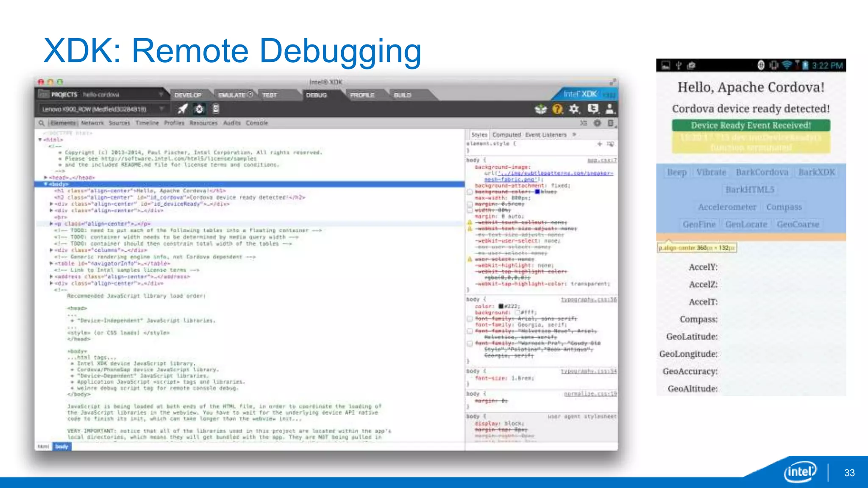Screen dimensions: 868x488
Task: Toggle the DevTools console drawer icon
Action: point(584,123)
